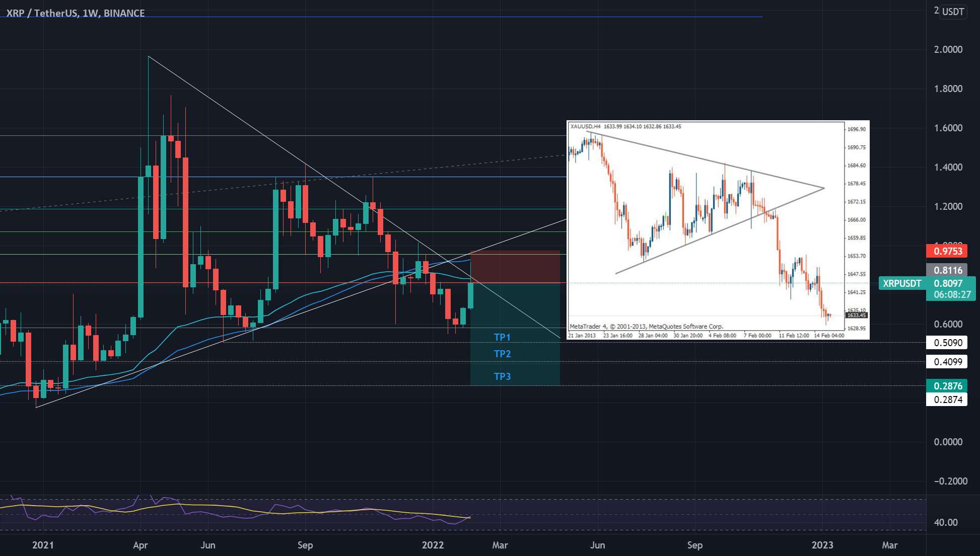Viewport: 980px width, 556px height.
Task: Click the 1633.45 price tag in inset chart
Action: pyautogui.click(x=856, y=315)
